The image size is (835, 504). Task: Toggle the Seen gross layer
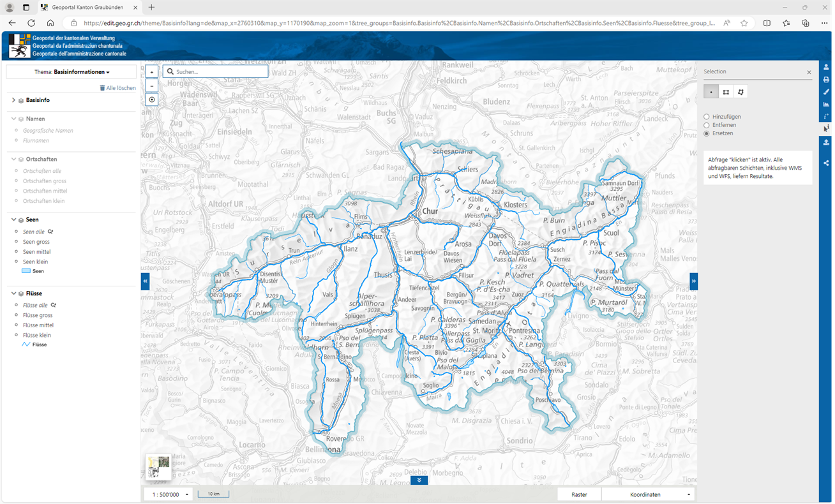pyautogui.click(x=36, y=242)
